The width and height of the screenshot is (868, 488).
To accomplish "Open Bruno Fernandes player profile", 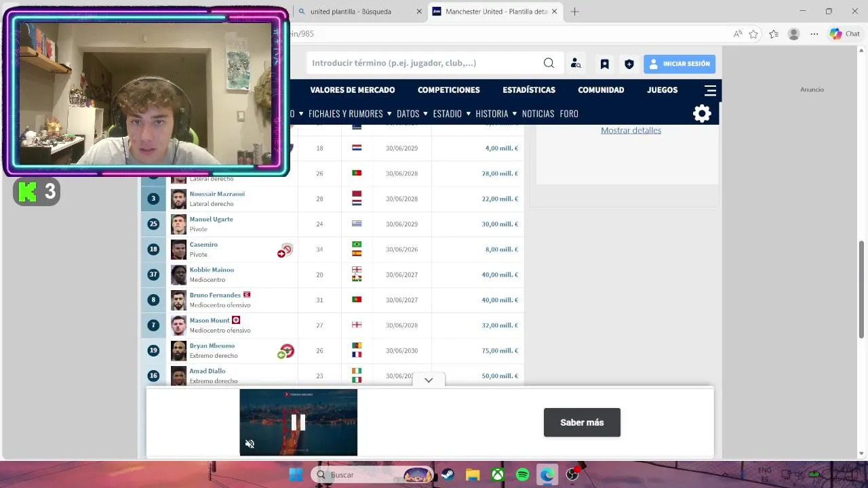I will point(215,295).
